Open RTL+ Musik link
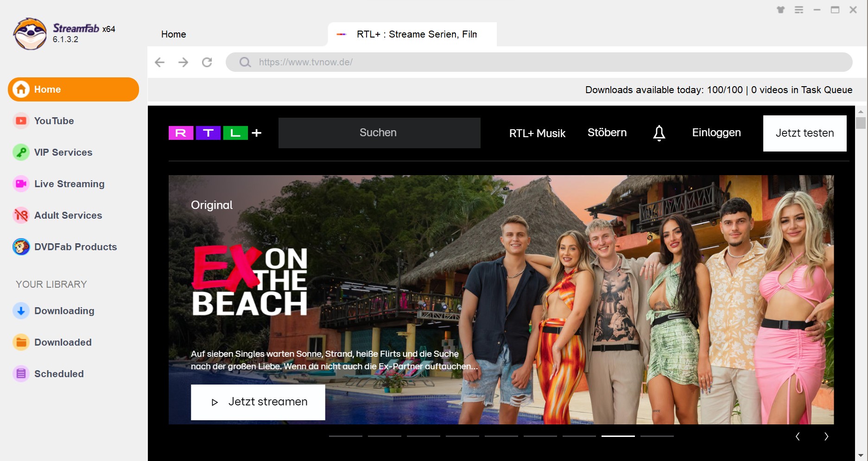The image size is (868, 461). click(537, 133)
